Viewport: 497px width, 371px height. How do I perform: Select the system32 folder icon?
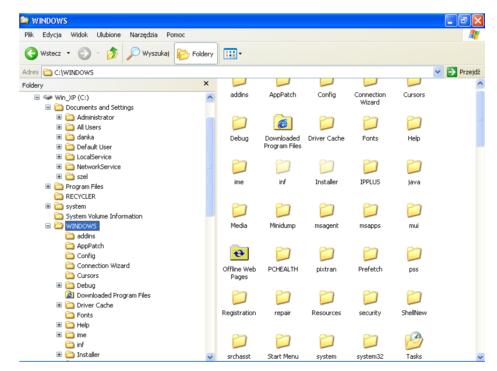tap(370, 341)
